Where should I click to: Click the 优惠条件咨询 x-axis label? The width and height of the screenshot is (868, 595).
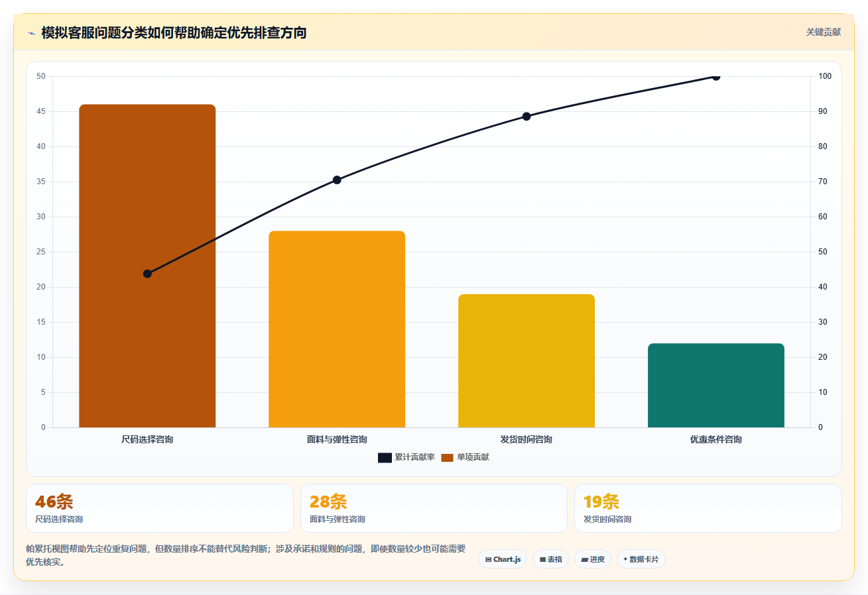[716, 439]
